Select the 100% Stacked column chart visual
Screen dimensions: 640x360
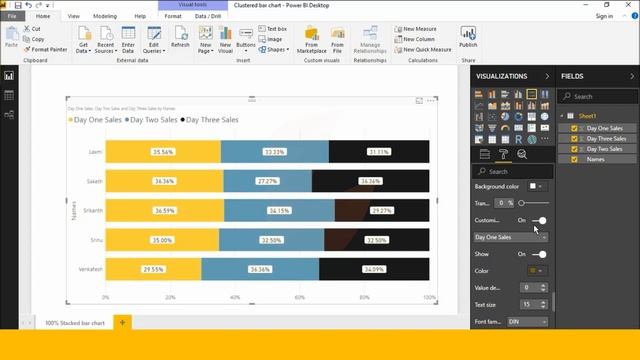544,94
